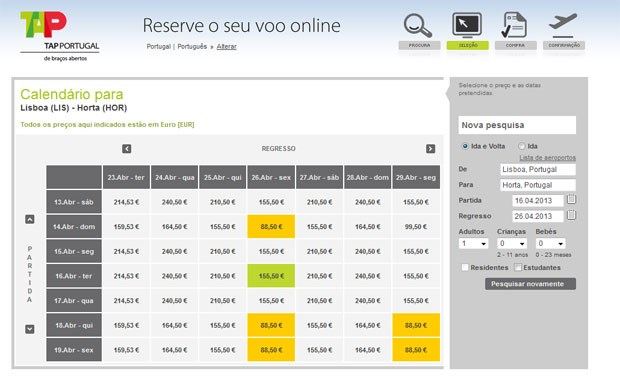
Task: Select 99,50 € price for 14.Abr / 29.Abr
Action: point(416,227)
